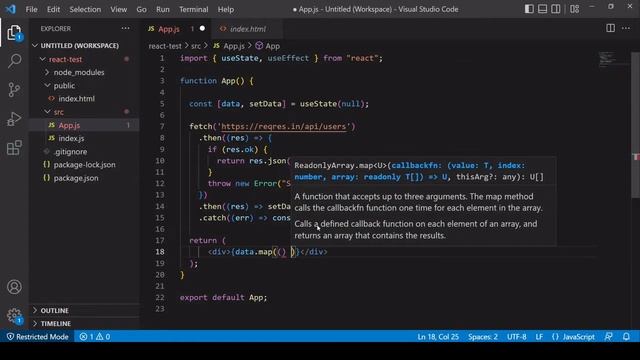Click the react-test breadcrumb

coord(165,46)
